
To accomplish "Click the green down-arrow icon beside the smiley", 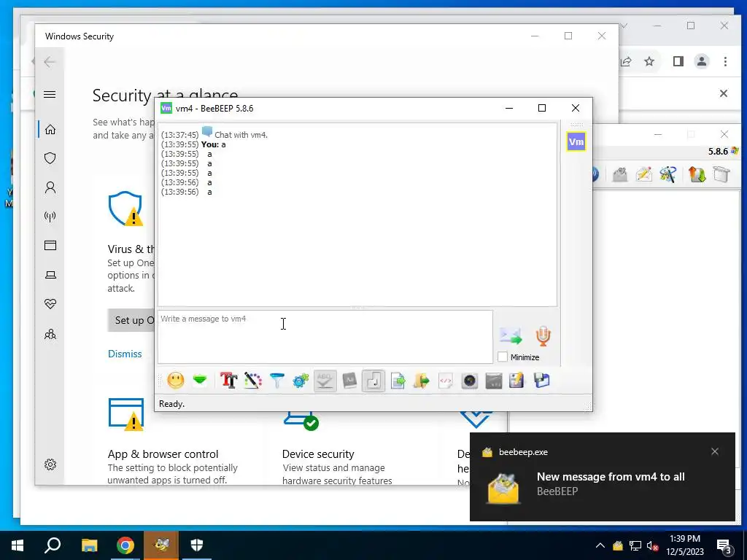I will pyautogui.click(x=200, y=381).
